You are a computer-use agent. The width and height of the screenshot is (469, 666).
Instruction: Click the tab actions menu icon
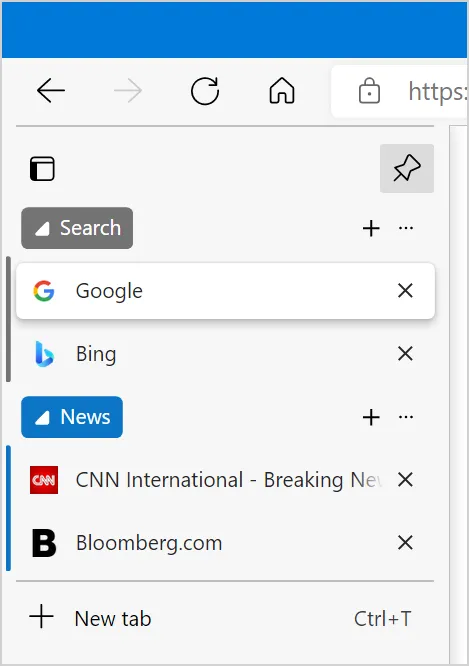pyautogui.click(x=42, y=169)
